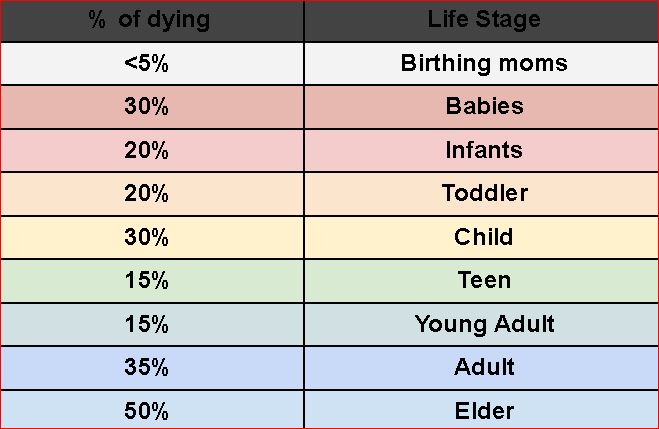Select the "Elder" cell
The width and height of the screenshot is (659, 429).
point(483,410)
